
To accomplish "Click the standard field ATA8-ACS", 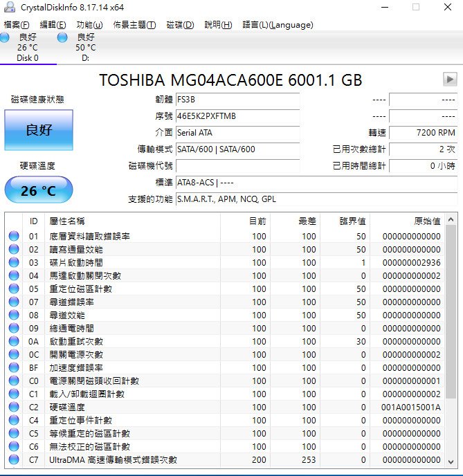I will click(x=317, y=183).
